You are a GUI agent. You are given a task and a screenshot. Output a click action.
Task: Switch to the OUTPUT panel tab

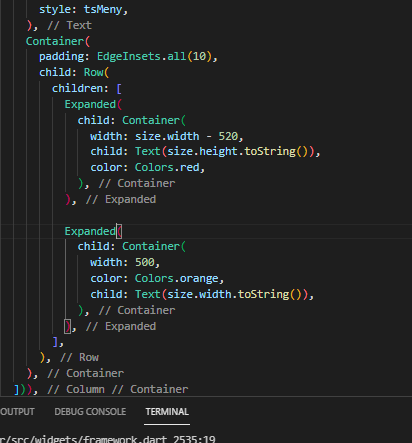17,412
